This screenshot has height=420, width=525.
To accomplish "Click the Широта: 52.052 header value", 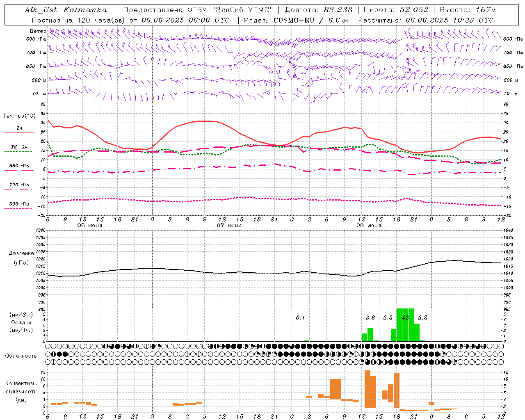I will tap(396, 10).
